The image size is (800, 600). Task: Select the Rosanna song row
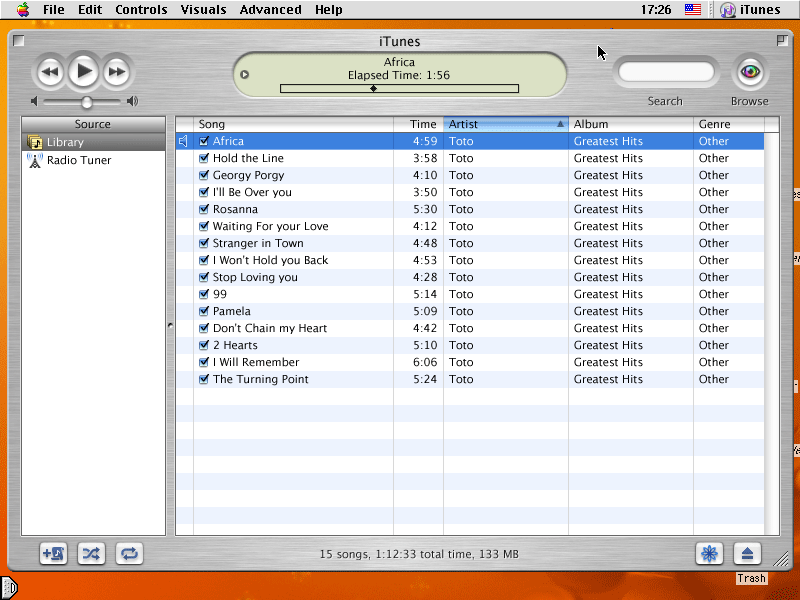(x=470, y=209)
